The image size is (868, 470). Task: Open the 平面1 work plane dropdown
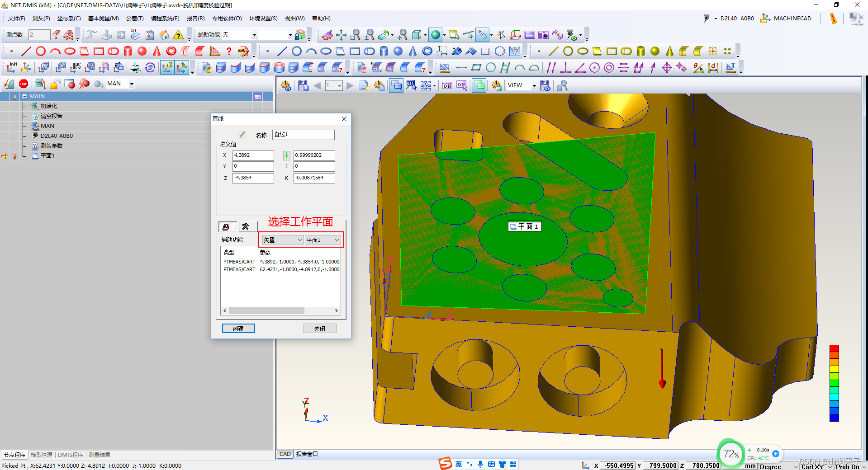[x=323, y=240]
